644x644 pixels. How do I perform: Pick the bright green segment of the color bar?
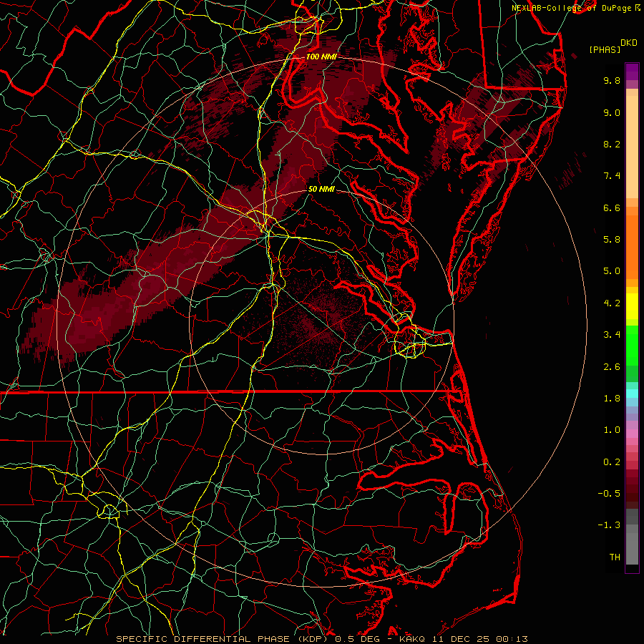(632, 345)
